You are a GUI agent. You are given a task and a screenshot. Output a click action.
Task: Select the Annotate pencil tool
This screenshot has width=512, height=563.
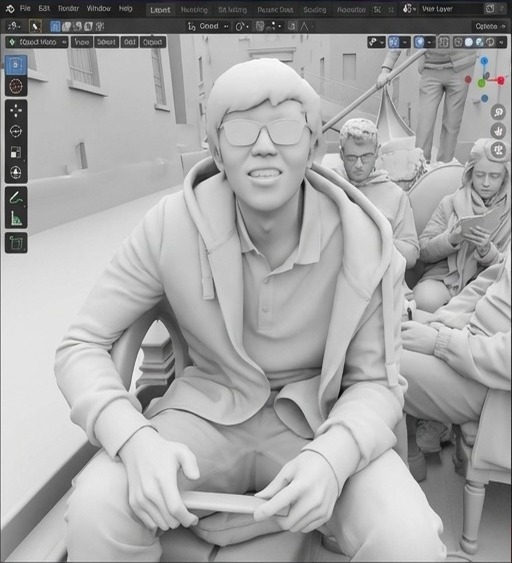point(16,197)
